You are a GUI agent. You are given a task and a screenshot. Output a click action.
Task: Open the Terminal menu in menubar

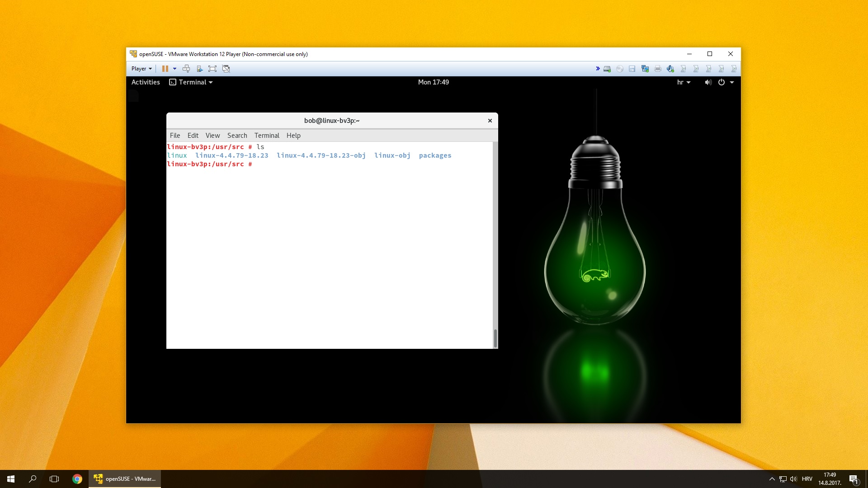[x=267, y=136]
